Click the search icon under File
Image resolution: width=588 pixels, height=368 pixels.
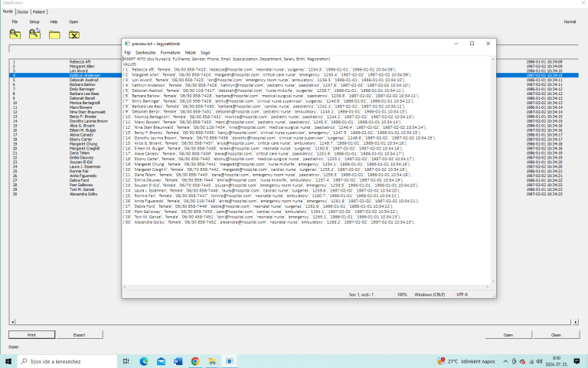(x=15, y=34)
